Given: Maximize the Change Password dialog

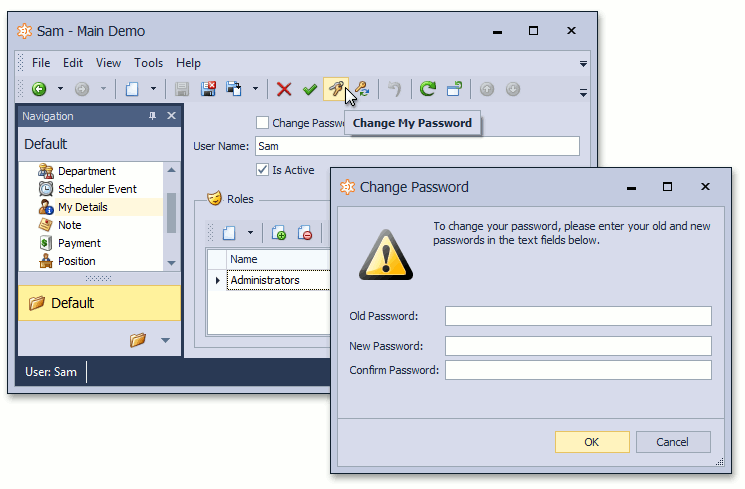Looking at the screenshot, I should tap(667, 187).
